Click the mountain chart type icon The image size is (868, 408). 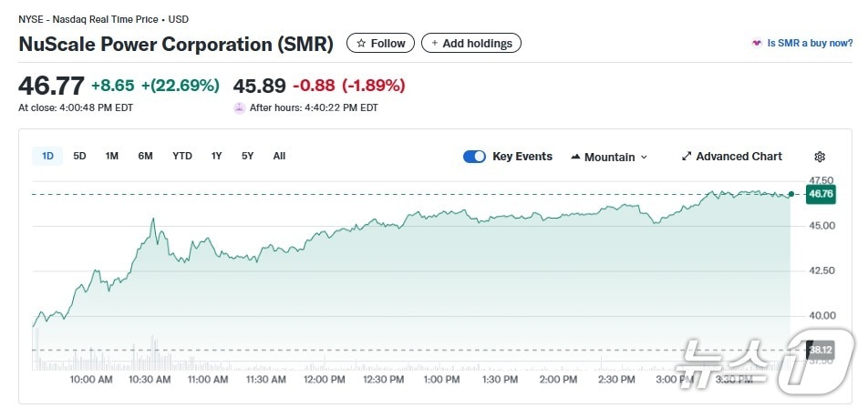coord(575,157)
